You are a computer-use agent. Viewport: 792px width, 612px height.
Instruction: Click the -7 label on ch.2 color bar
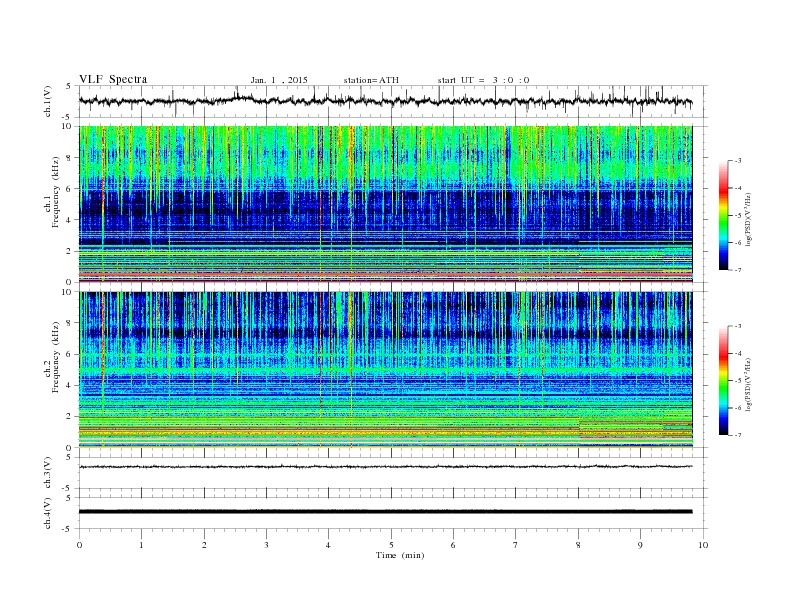click(x=737, y=435)
